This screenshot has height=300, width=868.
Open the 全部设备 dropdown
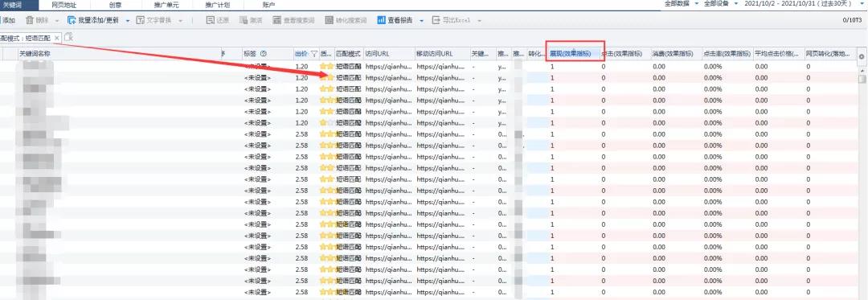coord(721,3)
